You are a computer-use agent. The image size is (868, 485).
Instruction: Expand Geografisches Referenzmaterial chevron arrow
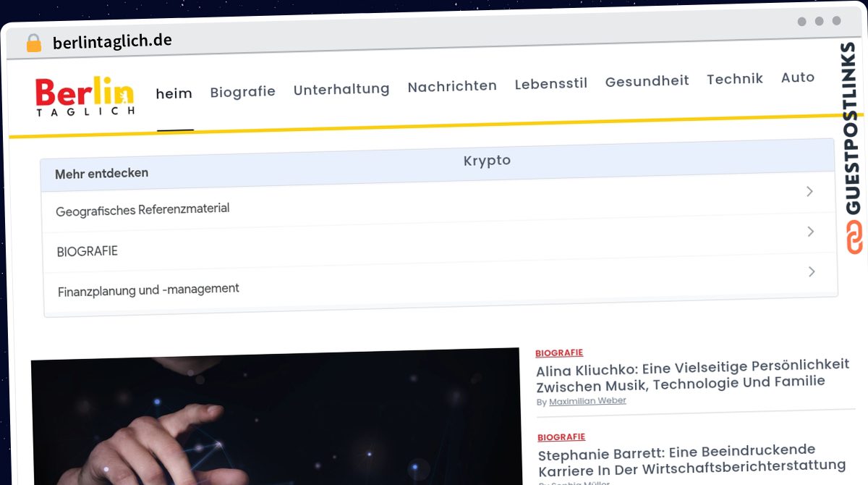809,192
